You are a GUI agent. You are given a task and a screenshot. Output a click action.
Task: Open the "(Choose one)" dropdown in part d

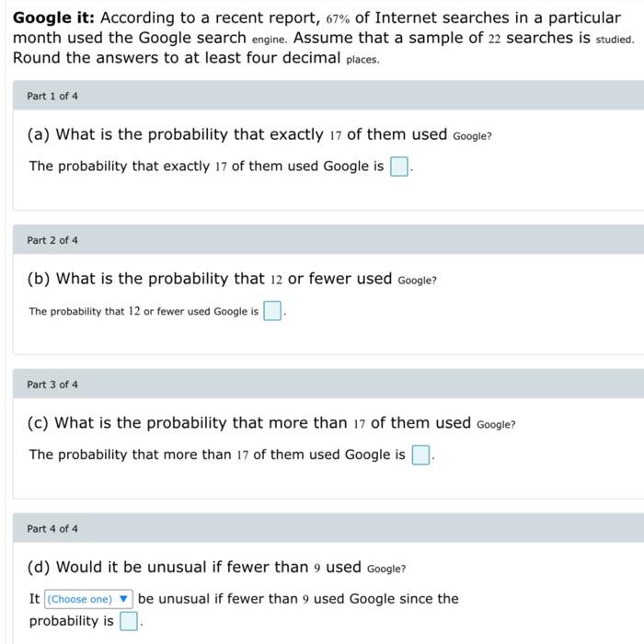[x=88, y=599]
